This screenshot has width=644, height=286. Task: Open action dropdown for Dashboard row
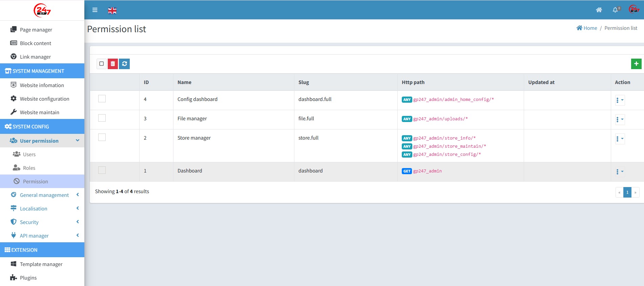pyautogui.click(x=620, y=171)
